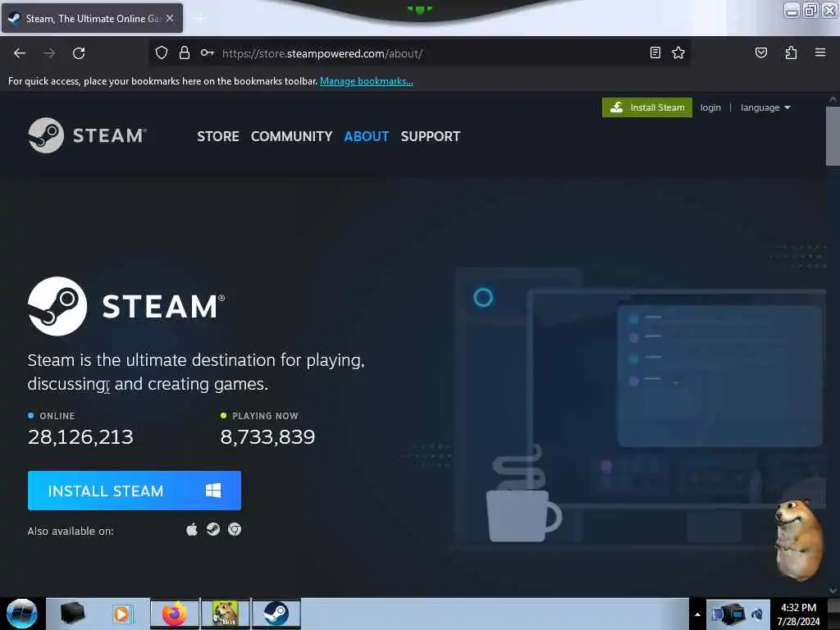Image resolution: width=840 pixels, height=630 pixels.
Task: Click the scrollbar down arrow
Action: pyautogui.click(x=833, y=590)
